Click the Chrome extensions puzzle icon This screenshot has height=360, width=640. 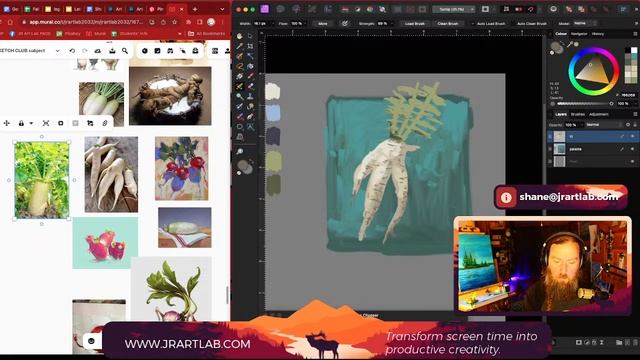[x=189, y=22]
